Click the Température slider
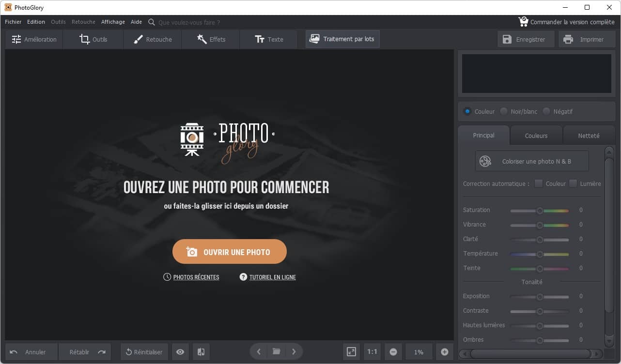 point(540,254)
